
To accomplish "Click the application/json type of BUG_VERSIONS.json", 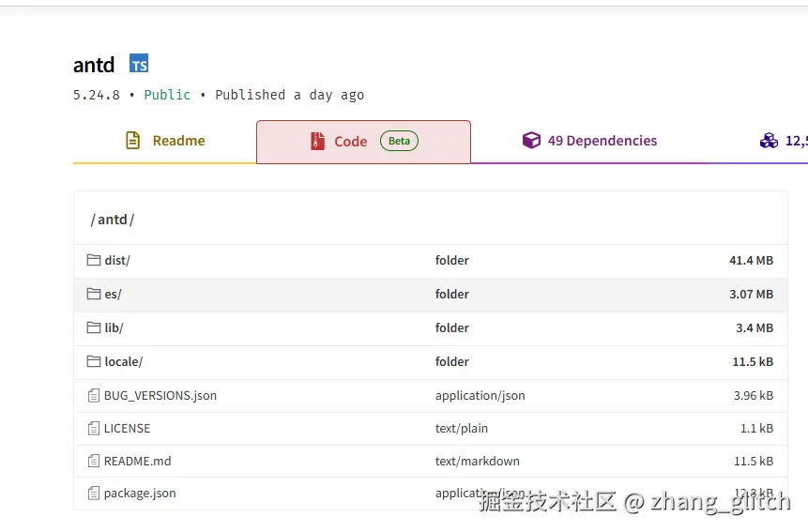I will (x=480, y=396).
